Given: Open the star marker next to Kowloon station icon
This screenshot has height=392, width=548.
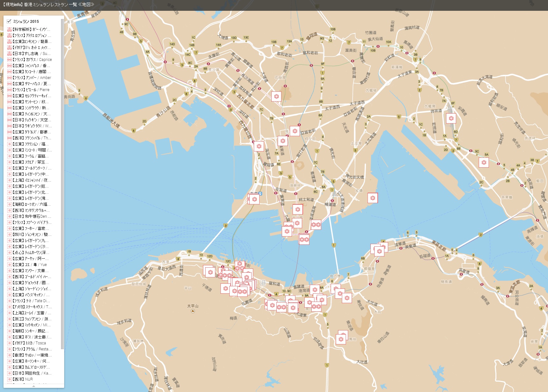Looking at the screenshot, I should (254, 199).
